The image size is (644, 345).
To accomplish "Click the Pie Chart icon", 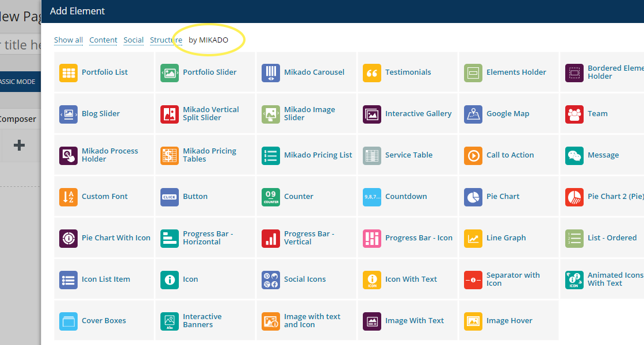I will (x=473, y=197).
